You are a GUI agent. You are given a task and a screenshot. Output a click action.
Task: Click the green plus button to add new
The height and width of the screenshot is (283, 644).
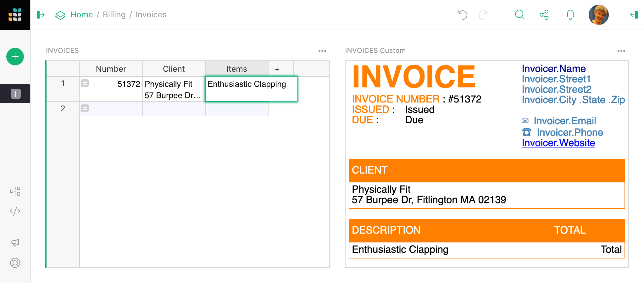(15, 57)
